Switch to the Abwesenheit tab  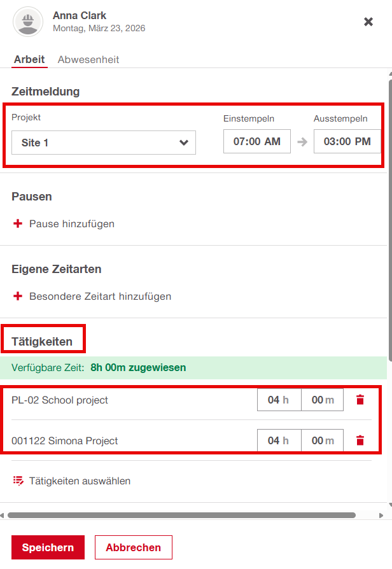(88, 60)
